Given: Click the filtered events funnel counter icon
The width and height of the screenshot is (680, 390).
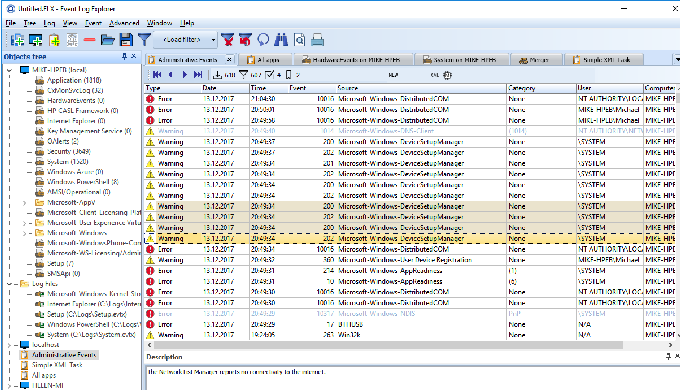Looking at the screenshot, I should pyautogui.click(x=244, y=75).
